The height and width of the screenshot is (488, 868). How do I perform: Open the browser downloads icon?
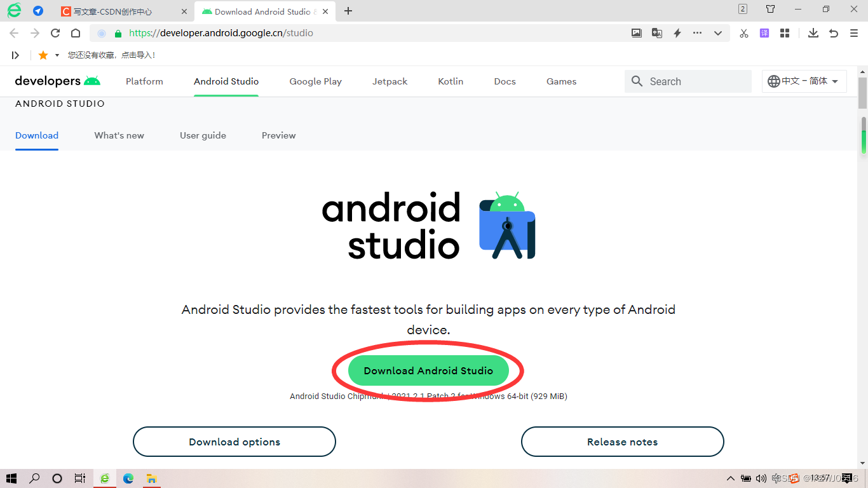coord(813,33)
